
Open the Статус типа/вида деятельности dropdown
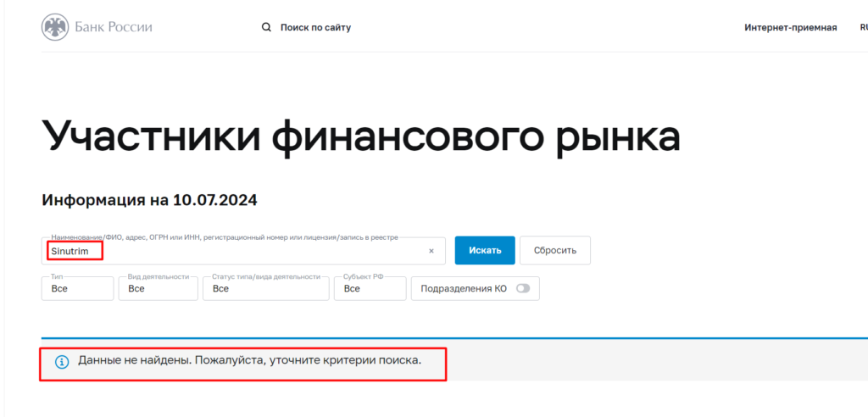[265, 288]
